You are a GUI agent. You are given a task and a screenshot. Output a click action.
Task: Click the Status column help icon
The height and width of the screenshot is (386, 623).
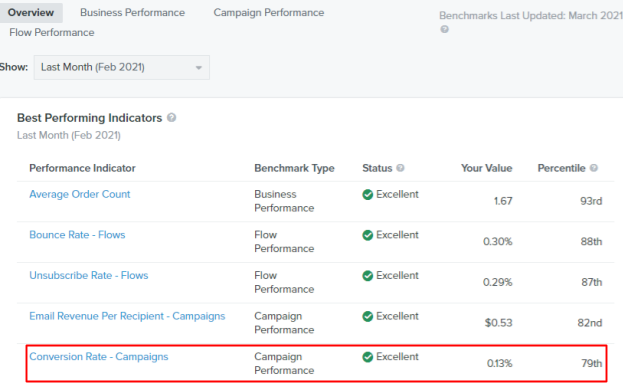(400, 168)
